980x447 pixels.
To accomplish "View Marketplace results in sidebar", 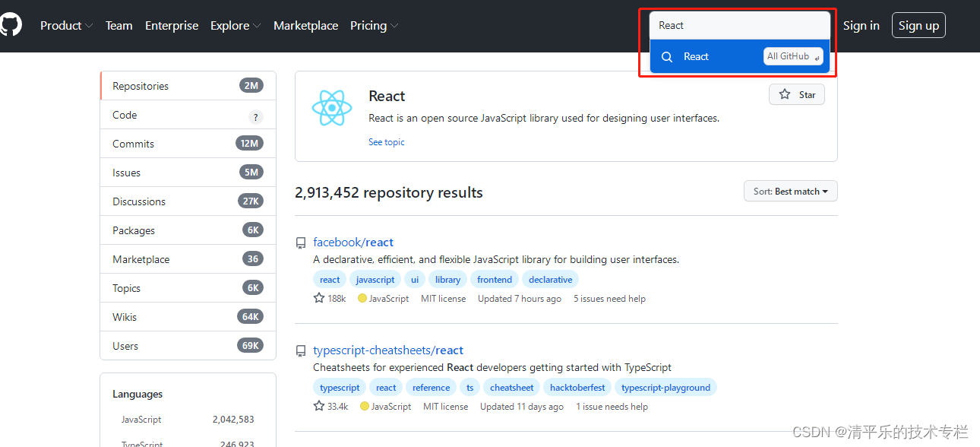I will tap(188, 259).
